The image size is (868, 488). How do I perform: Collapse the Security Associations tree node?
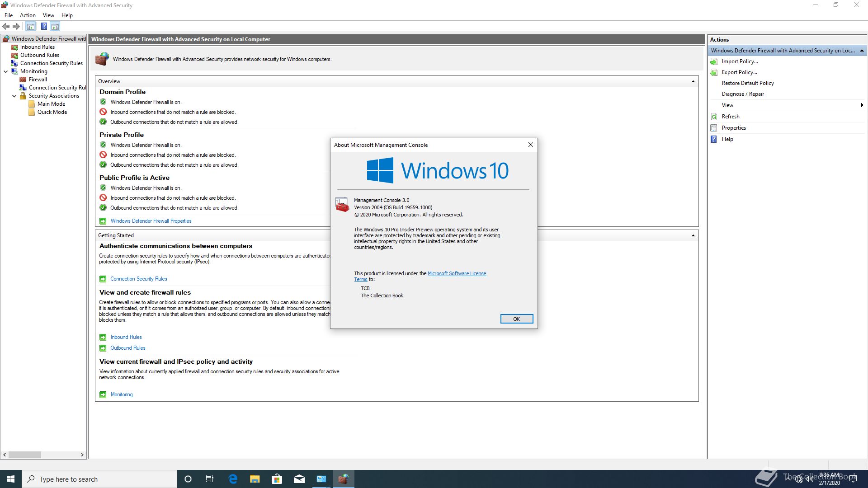tap(14, 96)
